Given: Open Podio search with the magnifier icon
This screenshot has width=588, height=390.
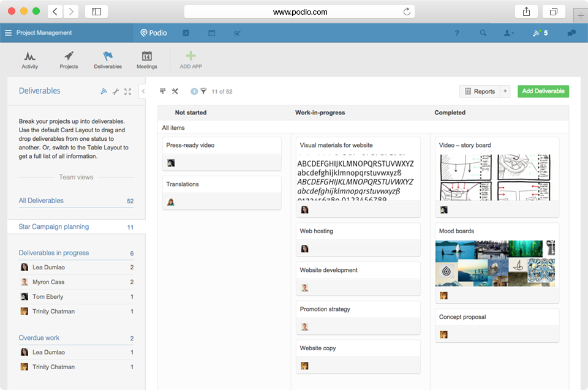Looking at the screenshot, I should (483, 33).
